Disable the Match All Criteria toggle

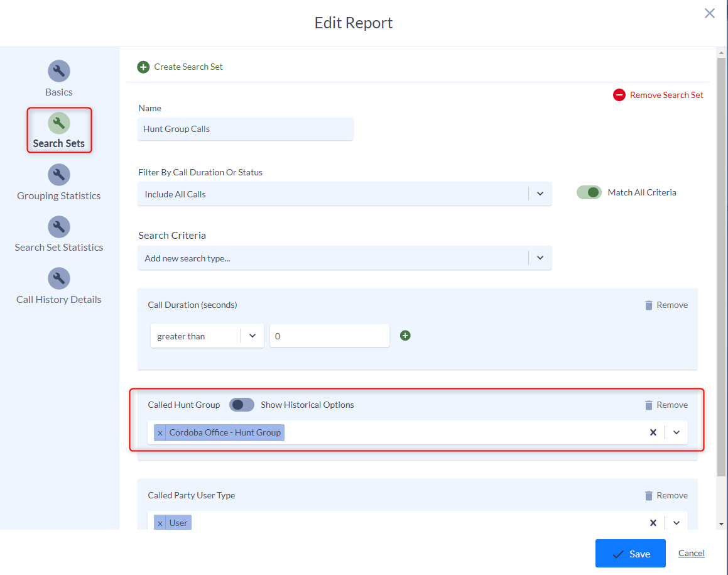click(x=589, y=192)
